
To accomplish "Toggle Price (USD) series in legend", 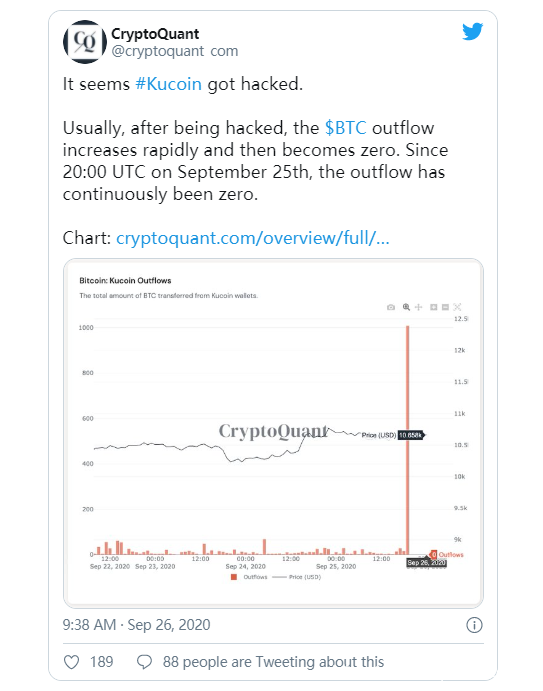I will click(297, 577).
